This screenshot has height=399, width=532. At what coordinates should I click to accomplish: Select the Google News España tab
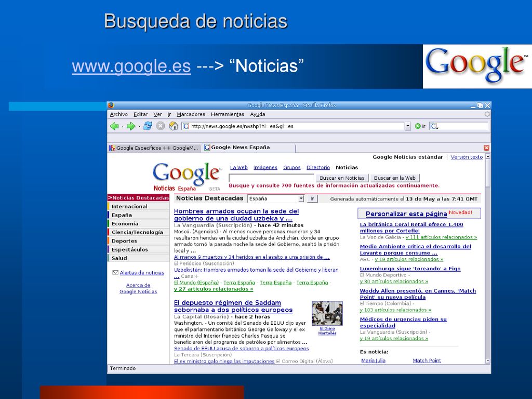click(x=249, y=148)
